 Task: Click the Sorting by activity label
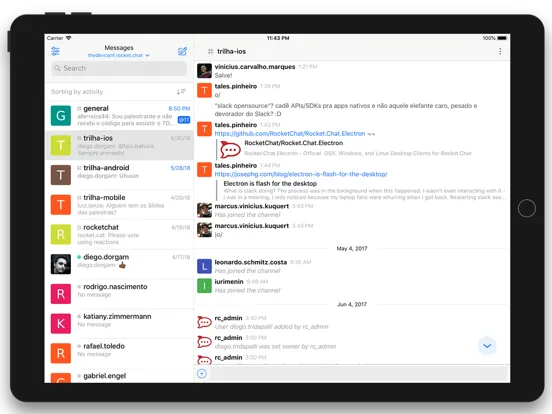(x=77, y=92)
